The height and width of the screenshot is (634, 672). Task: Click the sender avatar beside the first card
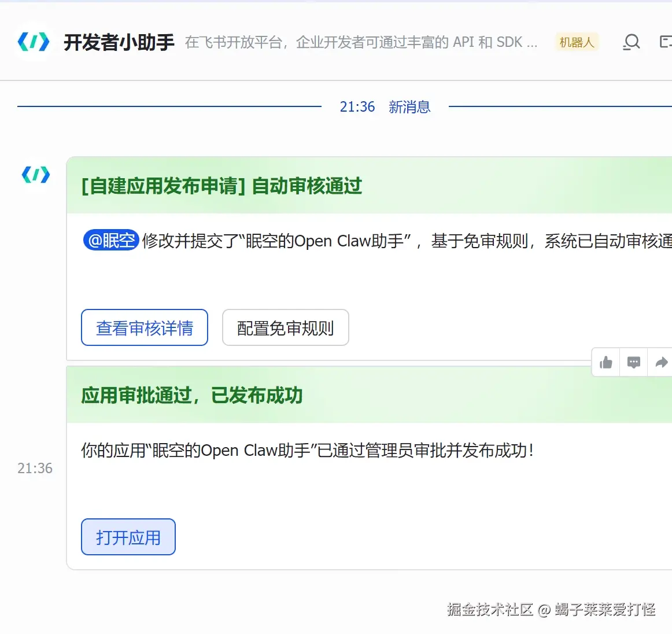(36, 175)
